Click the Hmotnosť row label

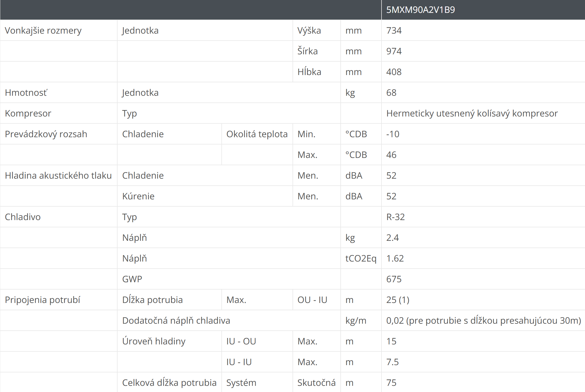tap(26, 93)
